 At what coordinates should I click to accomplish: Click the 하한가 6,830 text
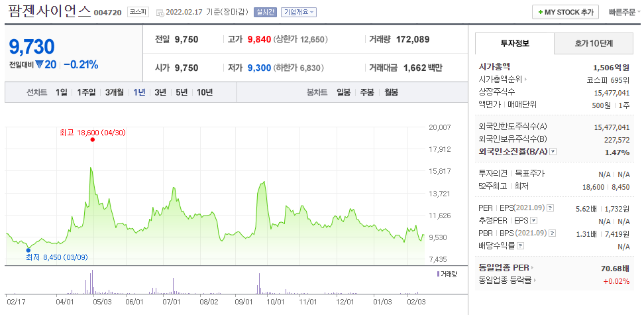(299, 68)
